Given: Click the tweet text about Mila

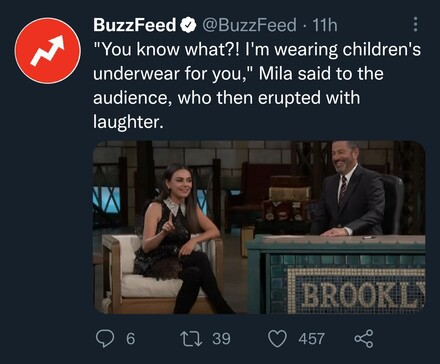Looking at the screenshot, I should 257,86.
